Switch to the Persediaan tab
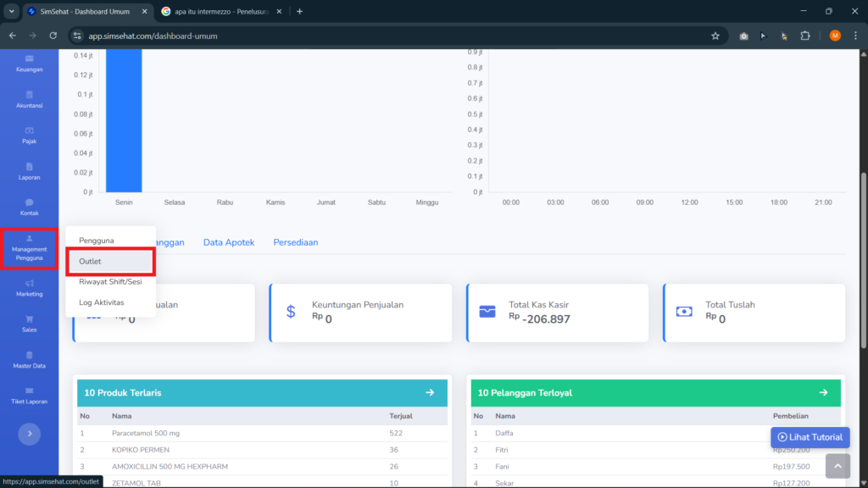 [296, 242]
